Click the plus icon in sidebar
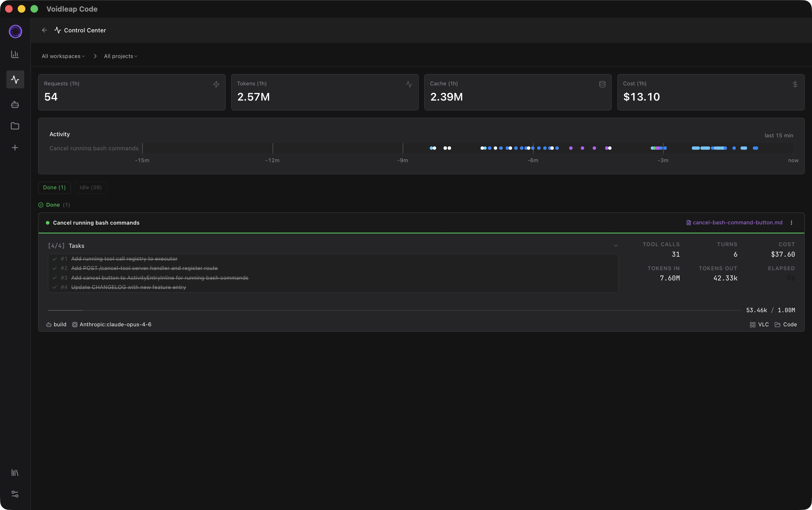Screen dimensions: 812x510 (x=15, y=148)
